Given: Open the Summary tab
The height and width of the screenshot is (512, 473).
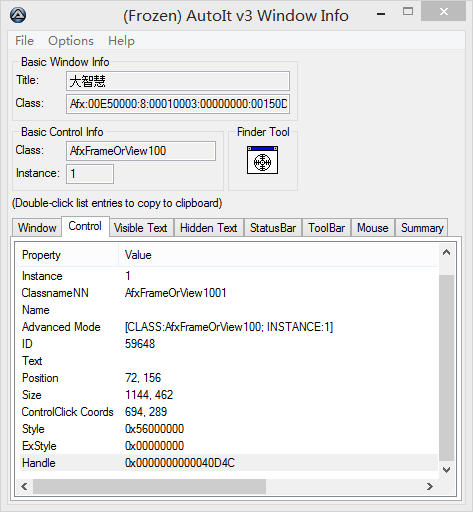Looking at the screenshot, I should pos(422,228).
